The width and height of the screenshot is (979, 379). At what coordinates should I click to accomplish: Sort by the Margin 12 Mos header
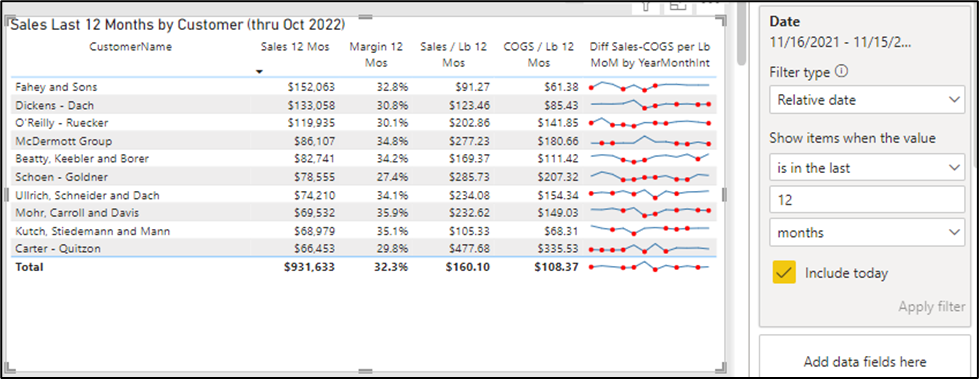[x=376, y=55]
